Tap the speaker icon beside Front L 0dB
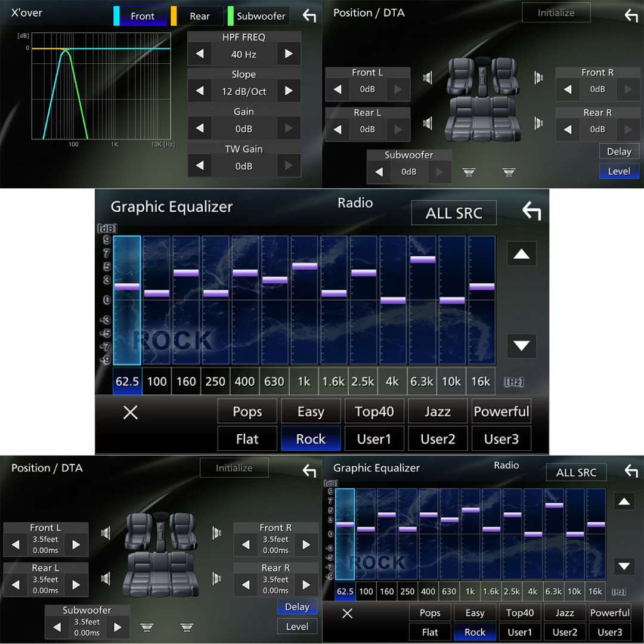This screenshot has height=644, width=644. pyautogui.click(x=428, y=78)
